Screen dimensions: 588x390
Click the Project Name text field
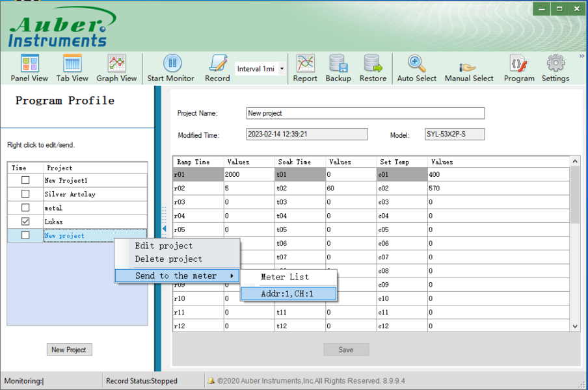(365, 113)
